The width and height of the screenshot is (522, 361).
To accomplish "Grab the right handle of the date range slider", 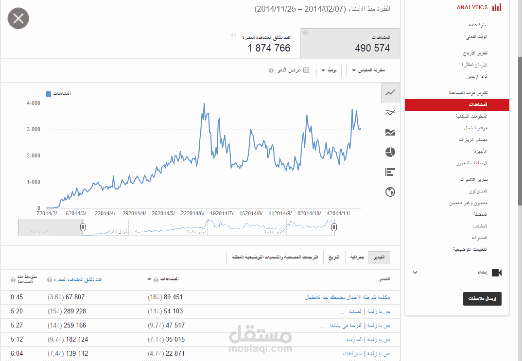I will pyautogui.click(x=334, y=227).
